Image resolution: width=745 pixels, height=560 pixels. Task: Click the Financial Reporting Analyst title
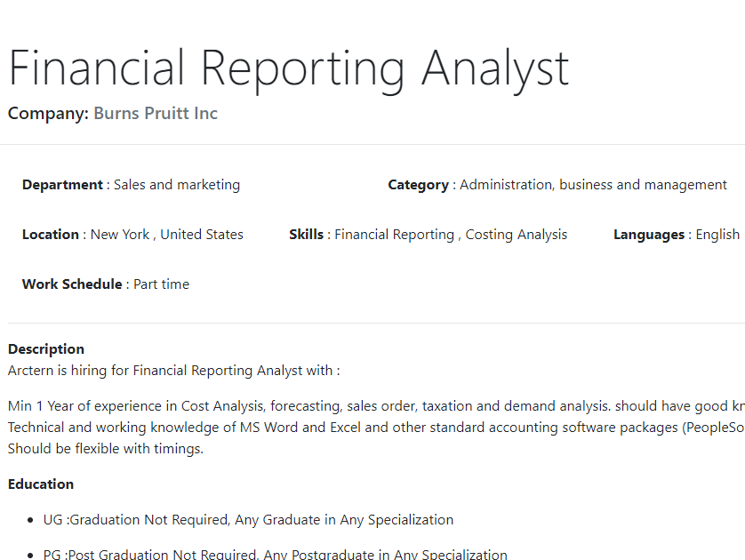288,68
